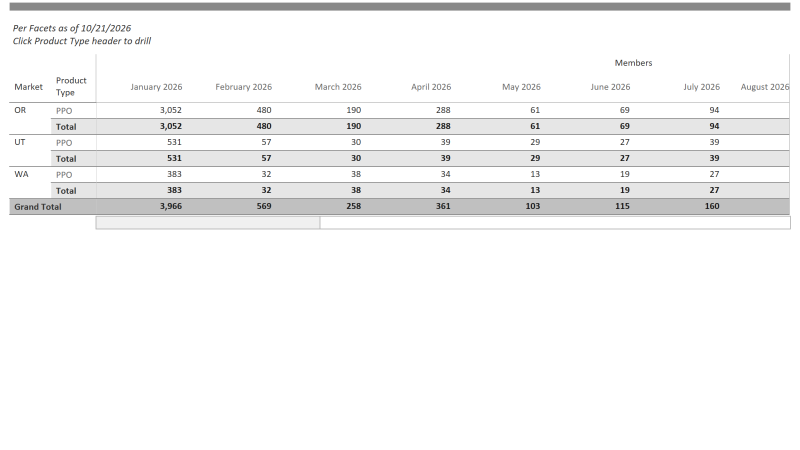Viewport: 800px width, 450px height.
Task: Click the Members header label
Action: coord(633,63)
